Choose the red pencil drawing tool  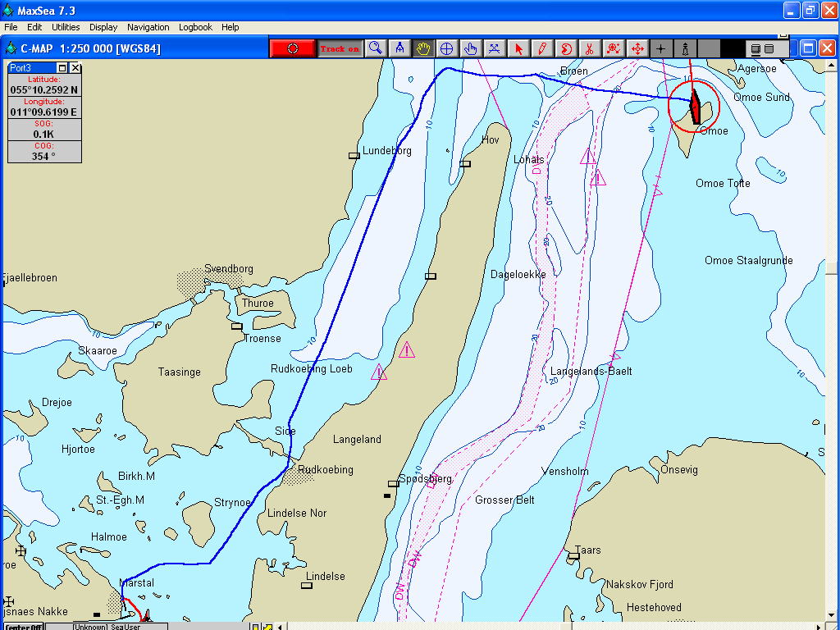(x=542, y=48)
